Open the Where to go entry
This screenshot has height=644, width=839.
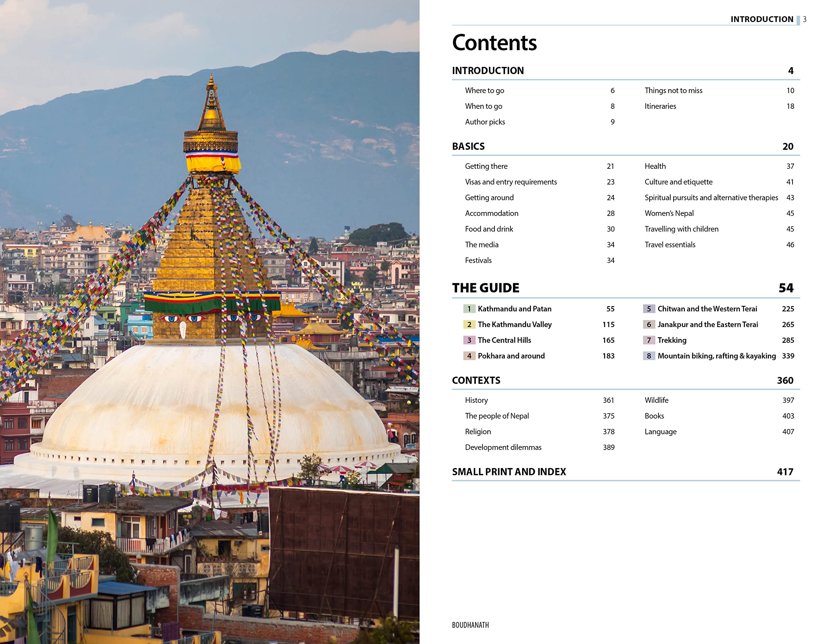point(484,90)
